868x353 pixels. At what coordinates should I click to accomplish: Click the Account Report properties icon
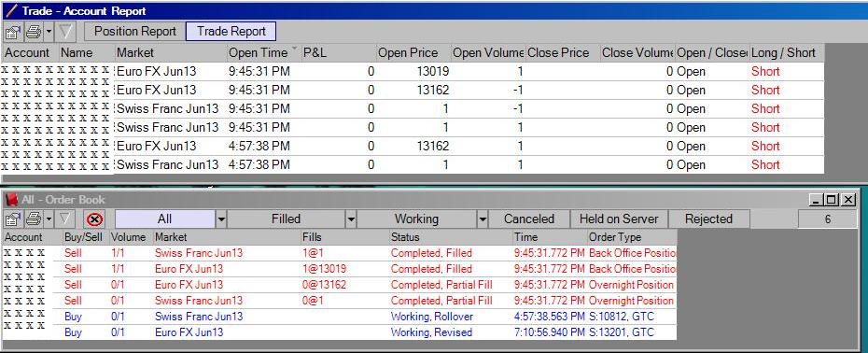click(x=13, y=32)
